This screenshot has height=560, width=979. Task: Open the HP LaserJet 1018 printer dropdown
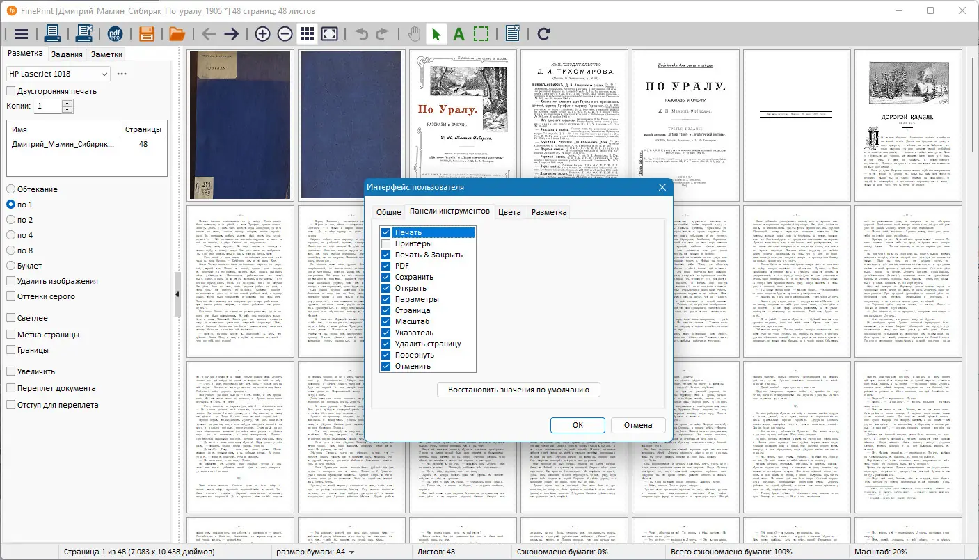58,74
